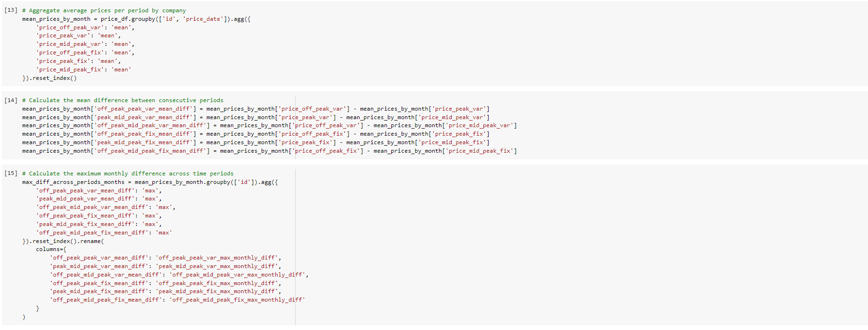
Task: Click the max_diff_across_periods_months assignment line
Action: (150, 182)
